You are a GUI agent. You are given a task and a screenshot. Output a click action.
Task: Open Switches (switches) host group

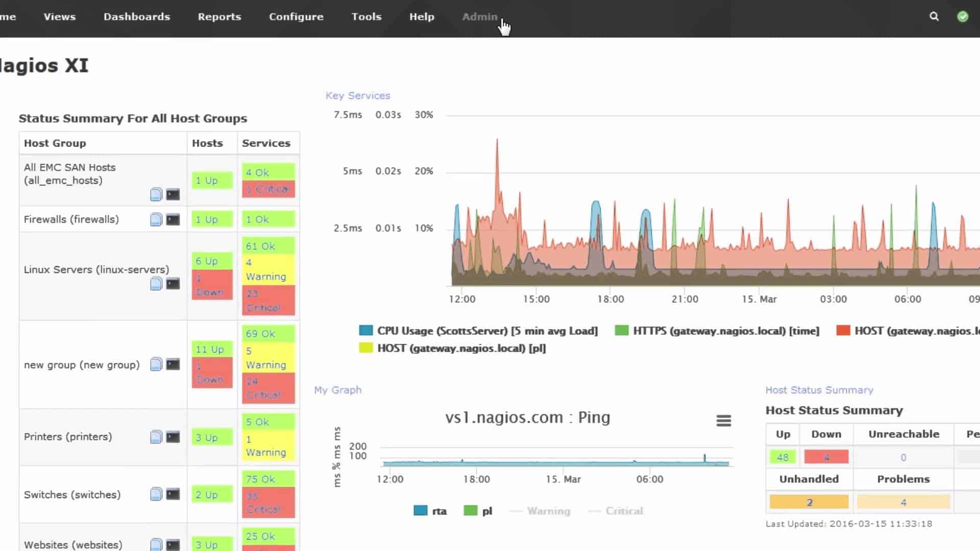[x=72, y=494]
